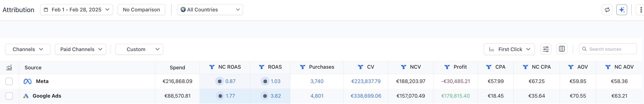Open Meta purchases value 3,740
This screenshot has width=644, height=104.
(x=317, y=81)
